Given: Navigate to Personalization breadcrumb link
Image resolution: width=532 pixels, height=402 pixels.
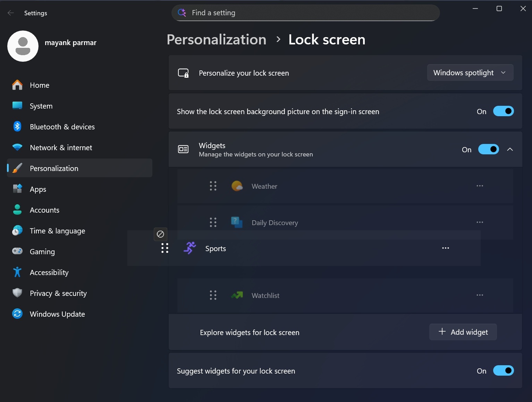Looking at the screenshot, I should tap(217, 40).
